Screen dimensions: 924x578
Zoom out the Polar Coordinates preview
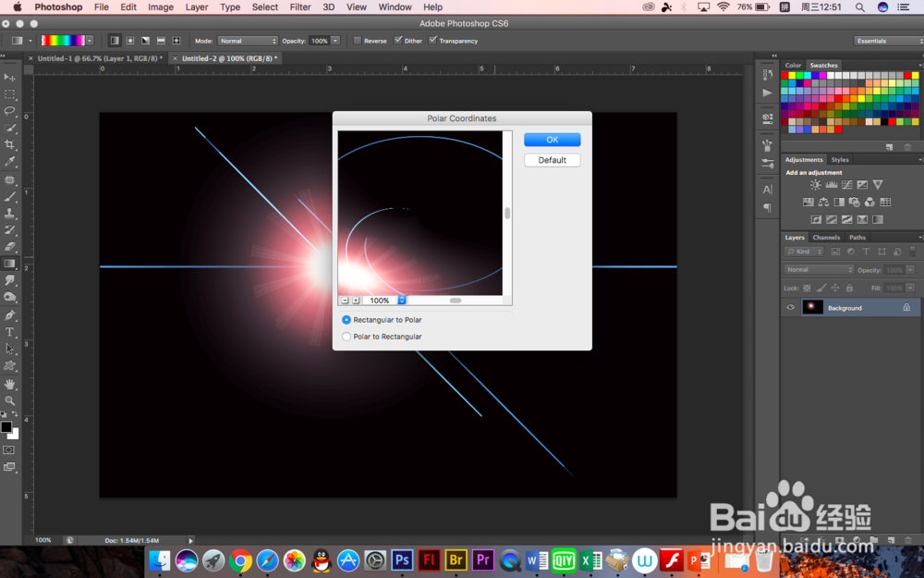point(345,301)
